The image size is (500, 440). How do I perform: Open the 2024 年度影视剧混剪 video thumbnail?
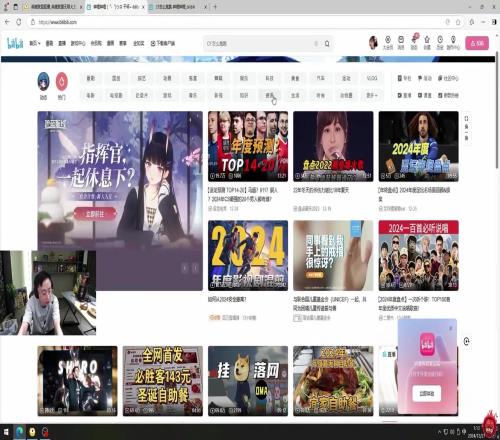pyautogui.click(x=248, y=255)
